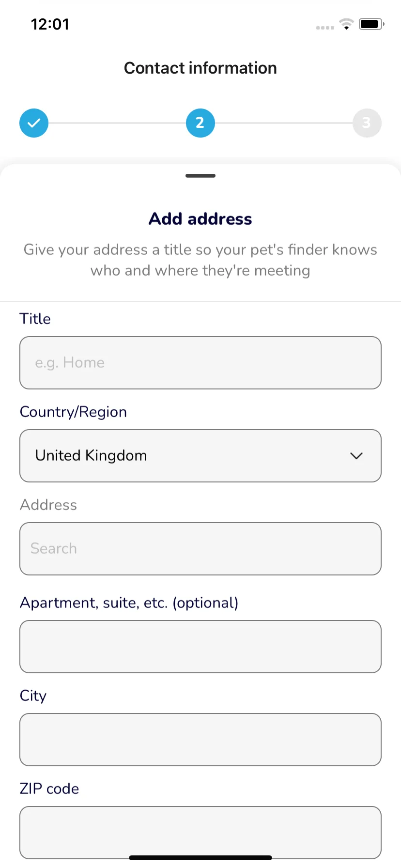Select the ZIP code input box
Screen dimensions: 401x868
pyautogui.click(x=200, y=833)
